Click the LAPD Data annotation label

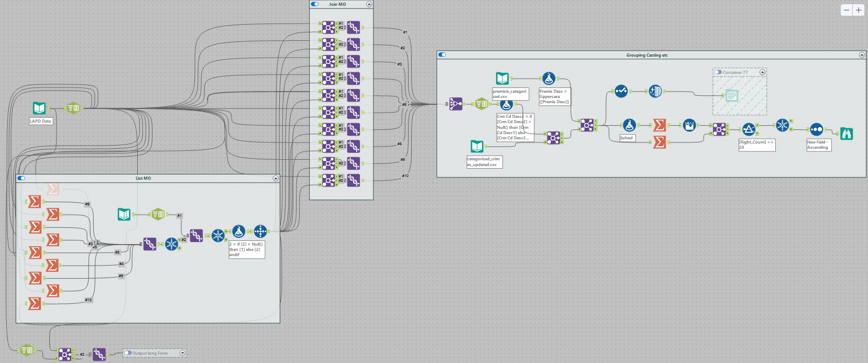click(40, 121)
